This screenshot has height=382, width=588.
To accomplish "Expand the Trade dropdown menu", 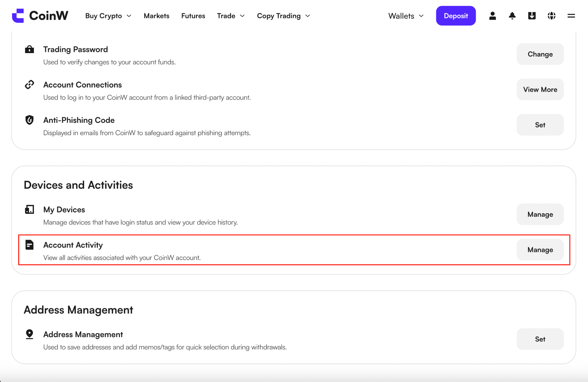I will (x=231, y=16).
